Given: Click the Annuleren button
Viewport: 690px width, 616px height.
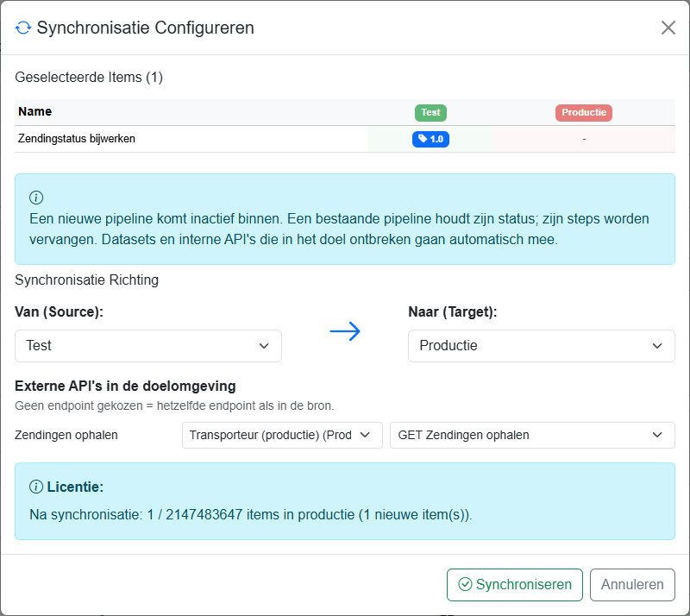Looking at the screenshot, I should 632,584.
